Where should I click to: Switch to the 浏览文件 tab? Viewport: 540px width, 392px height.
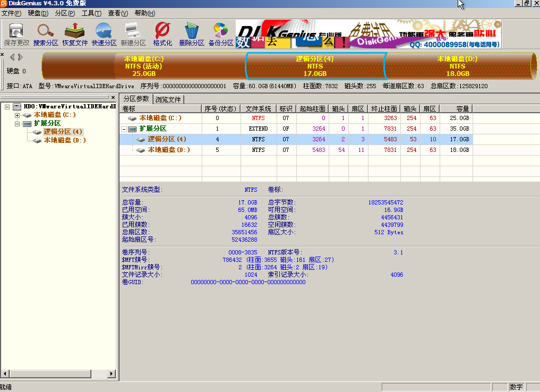coord(168,99)
